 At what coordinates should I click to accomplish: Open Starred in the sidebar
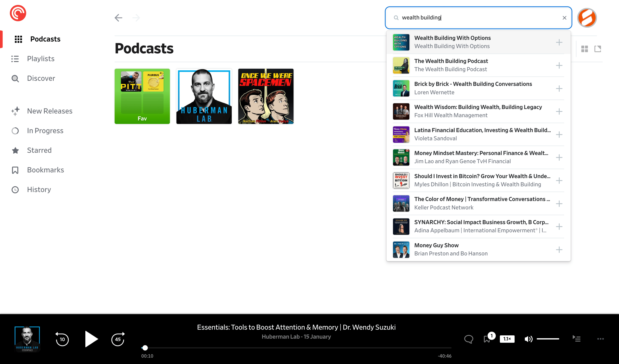[31, 150]
